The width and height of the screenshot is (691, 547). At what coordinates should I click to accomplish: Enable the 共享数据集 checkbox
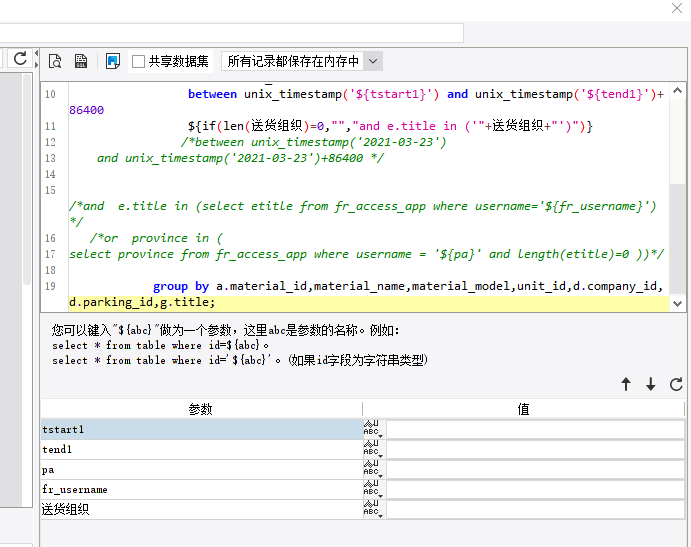pyautogui.click(x=139, y=61)
